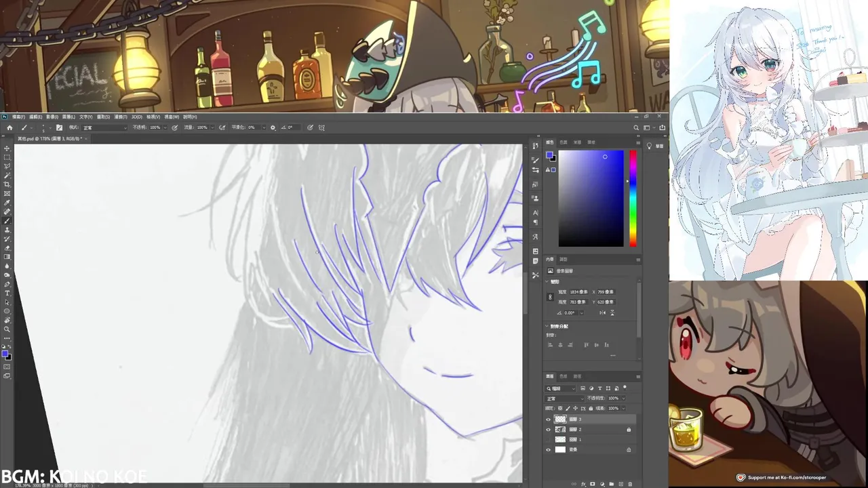Switch to the 內容 Properties tab
Screen dimensions: 868x488
click(550, 259)
